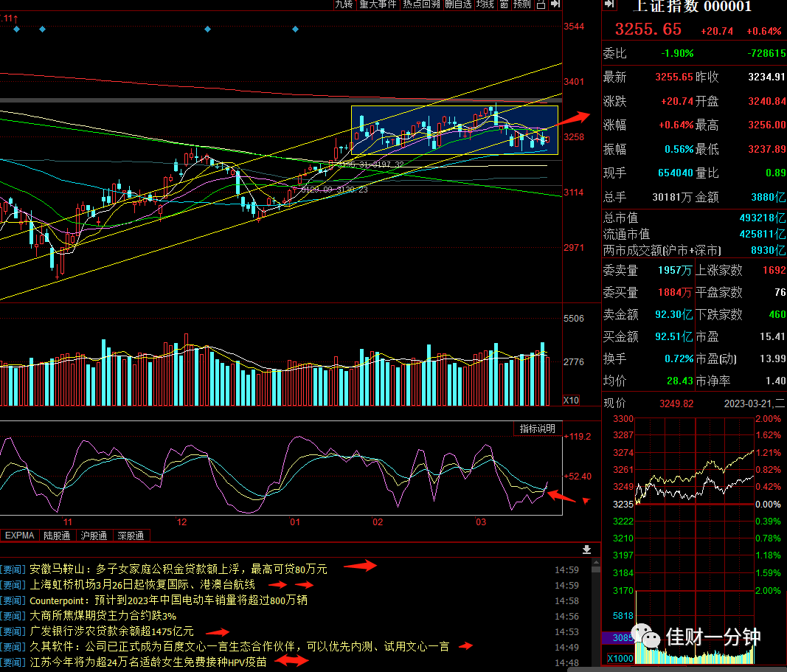Select 热点回溯 in the chart toolbar
Image resolution: width=787 pixels, height=672 pixels.
tap(421, 4)
